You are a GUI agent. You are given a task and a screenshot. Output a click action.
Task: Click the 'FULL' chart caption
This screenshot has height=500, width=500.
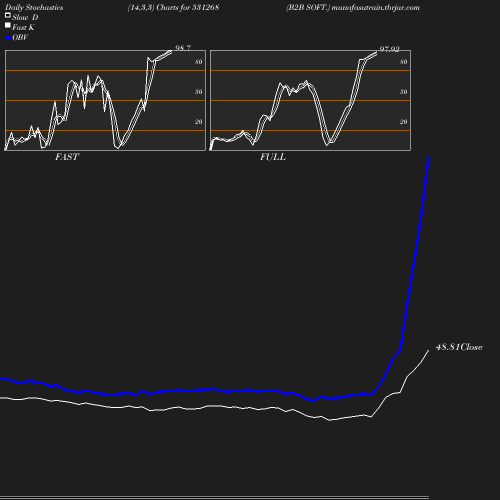click(x=273, y=157)
